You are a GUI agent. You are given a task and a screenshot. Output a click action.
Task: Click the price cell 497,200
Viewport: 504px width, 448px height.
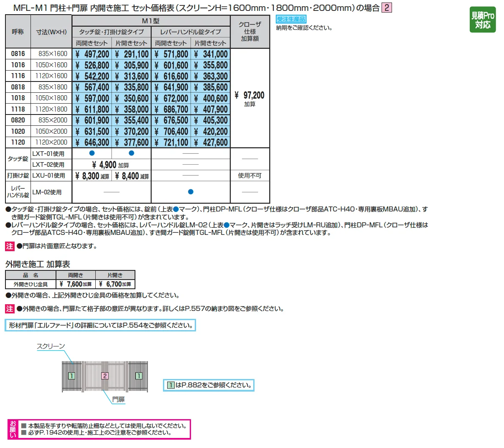tap(92, 54)
